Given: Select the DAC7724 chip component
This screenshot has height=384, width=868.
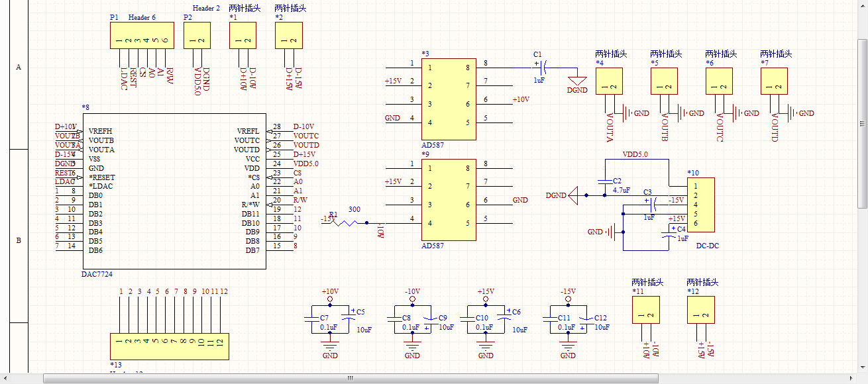Looking at the screenshot, I should pyautogui.click(x=174, y=191).
